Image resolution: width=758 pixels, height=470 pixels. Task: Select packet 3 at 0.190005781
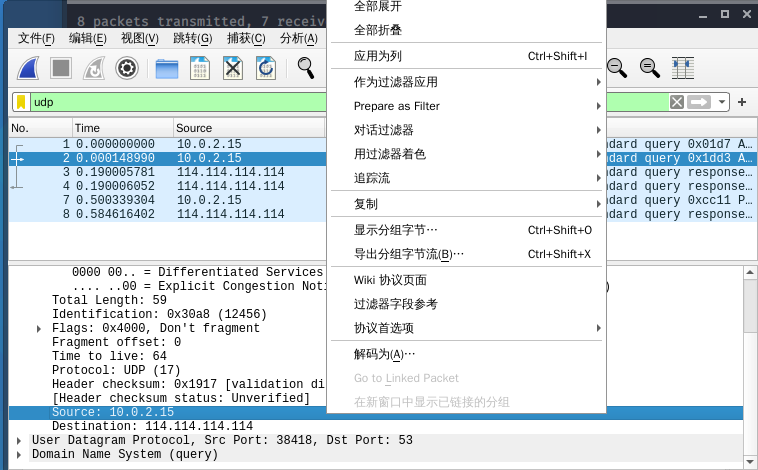coord(167,172)
